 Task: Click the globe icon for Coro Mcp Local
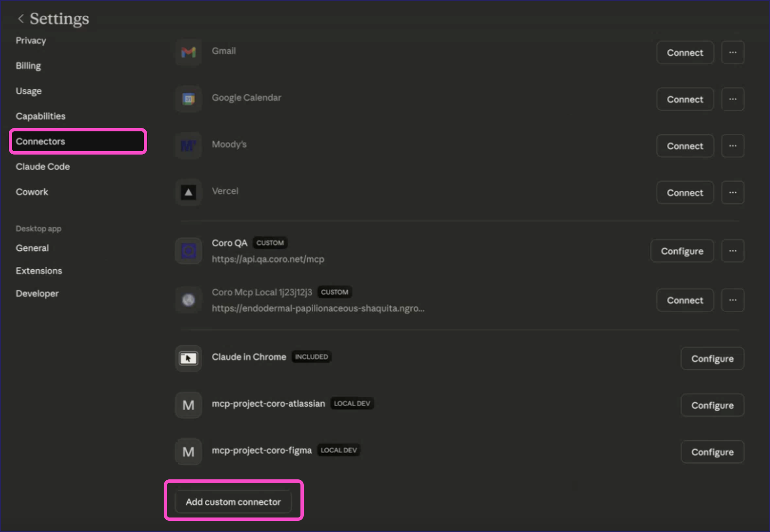click(x=188, y=300)
